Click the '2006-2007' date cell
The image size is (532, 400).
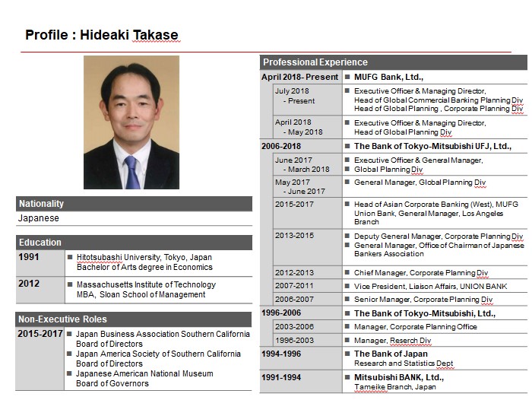(307, 300)
